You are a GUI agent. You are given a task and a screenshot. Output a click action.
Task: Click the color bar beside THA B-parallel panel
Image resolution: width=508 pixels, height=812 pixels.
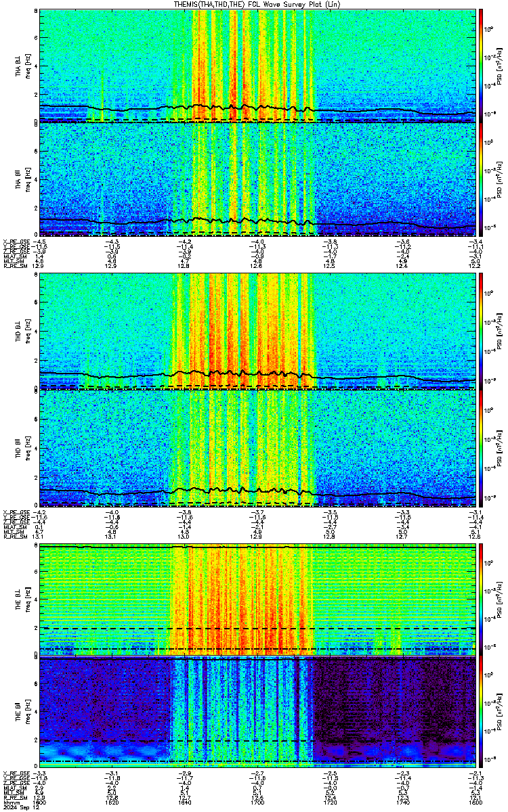tap(481, 179)
